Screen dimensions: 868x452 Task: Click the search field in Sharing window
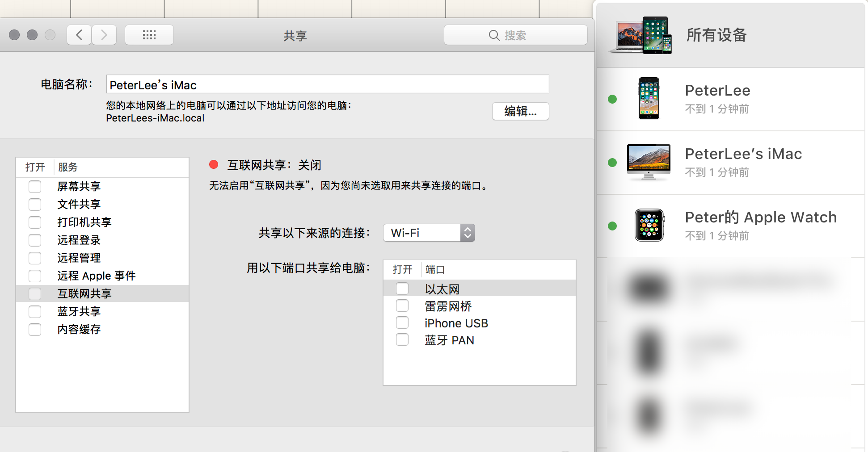pyautogui.click(x=515, y=35)
